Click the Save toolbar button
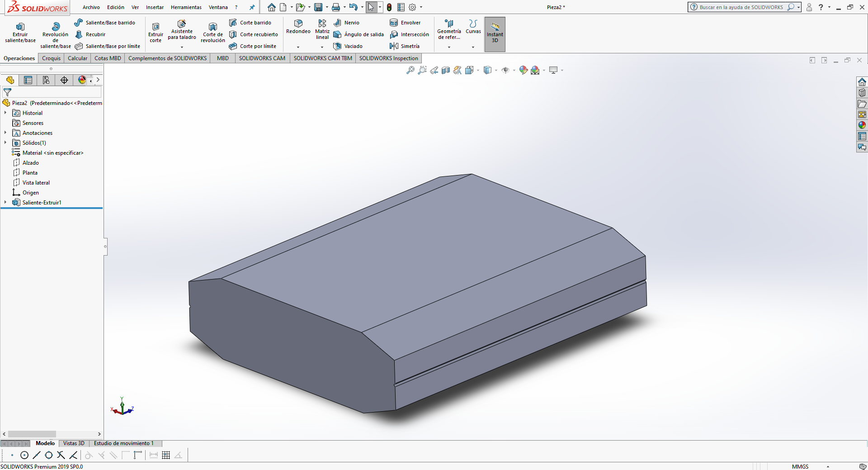The image size is (868, 470). 318,7
